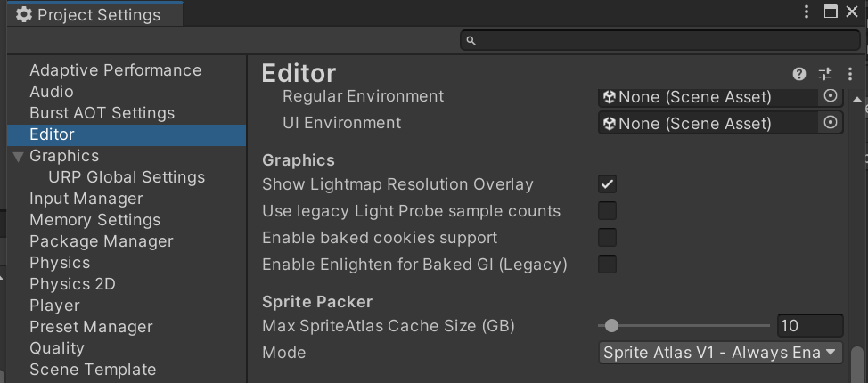This screenshot has width=868, height=383.
Task: Click the Project Settings gear tab icon
Action: (24, 15)
